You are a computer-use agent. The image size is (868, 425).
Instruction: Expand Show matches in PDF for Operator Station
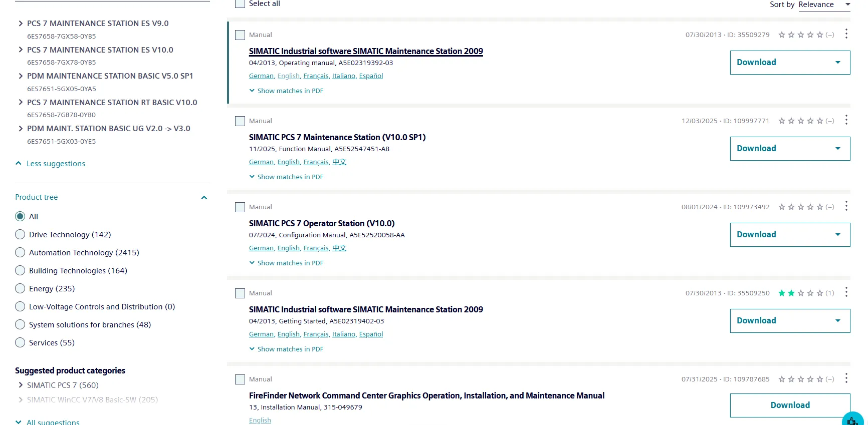point(286,263)
